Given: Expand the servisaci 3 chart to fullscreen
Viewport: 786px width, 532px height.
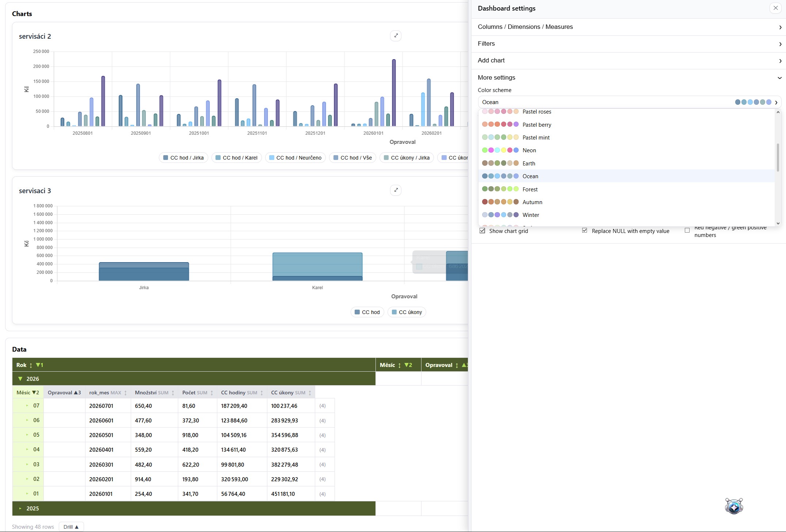Looking at the screenshot, I should [396, 190].
